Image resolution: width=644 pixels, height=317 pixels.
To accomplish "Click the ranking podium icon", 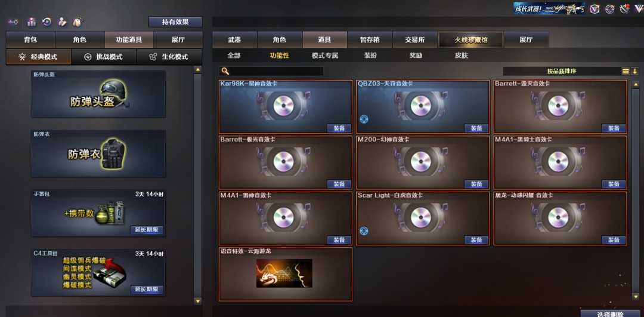I will (32, 22).
